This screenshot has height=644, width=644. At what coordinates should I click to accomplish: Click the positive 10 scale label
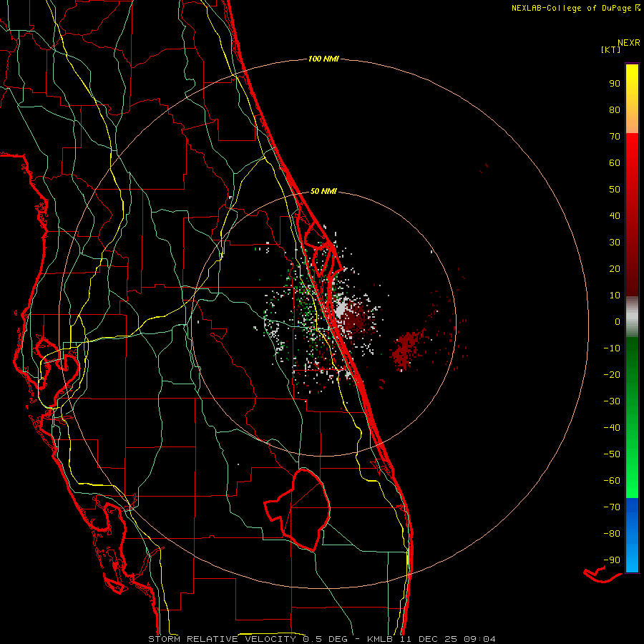click(x=615, y=296)
